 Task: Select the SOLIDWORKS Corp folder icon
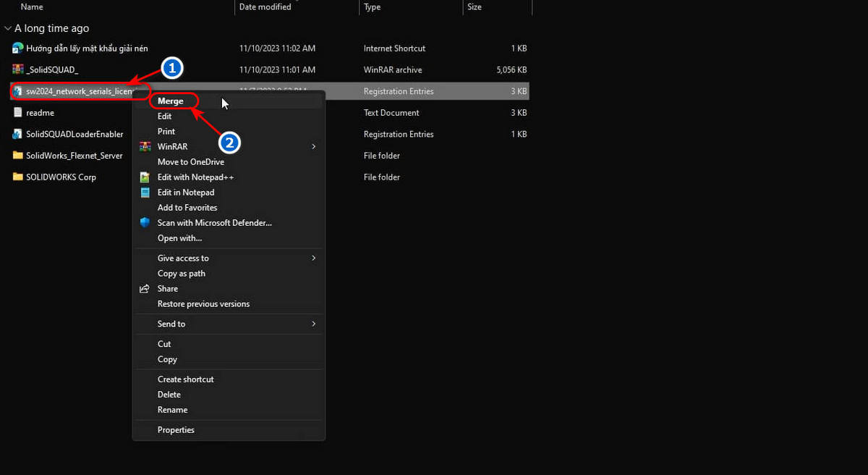coord(18,177)
